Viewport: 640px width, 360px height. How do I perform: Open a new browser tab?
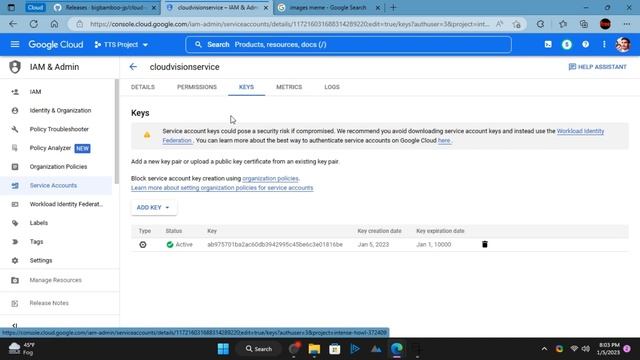tap(393, 7)
